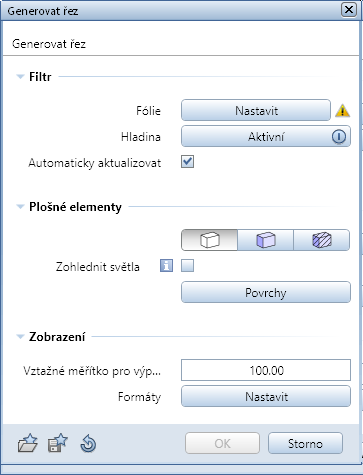Cancel the dialog with Storno
Screen dimensions: 363x475
click(x=305, y=443)
